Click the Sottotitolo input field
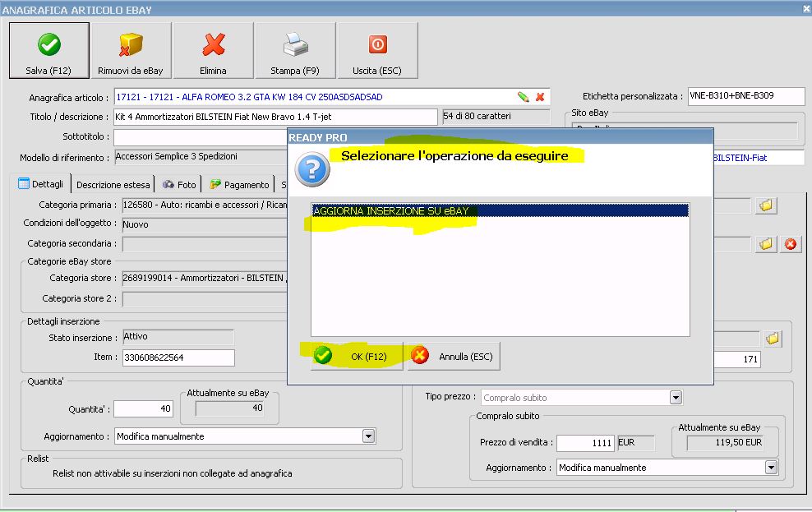This screenshot has width=812, height=512. tap(201, 137)
